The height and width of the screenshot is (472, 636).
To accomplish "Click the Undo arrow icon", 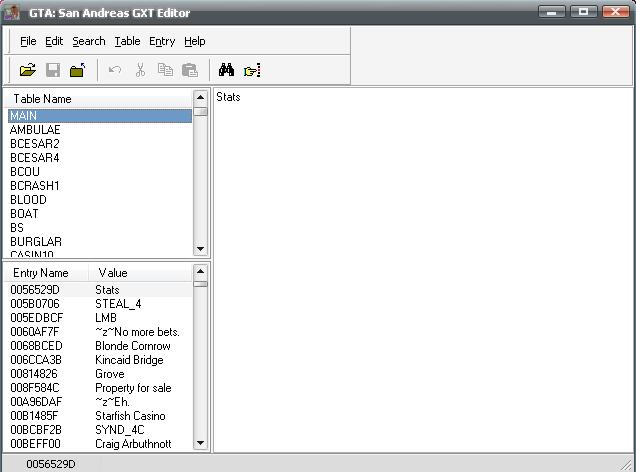I will (x=115, y=70).
